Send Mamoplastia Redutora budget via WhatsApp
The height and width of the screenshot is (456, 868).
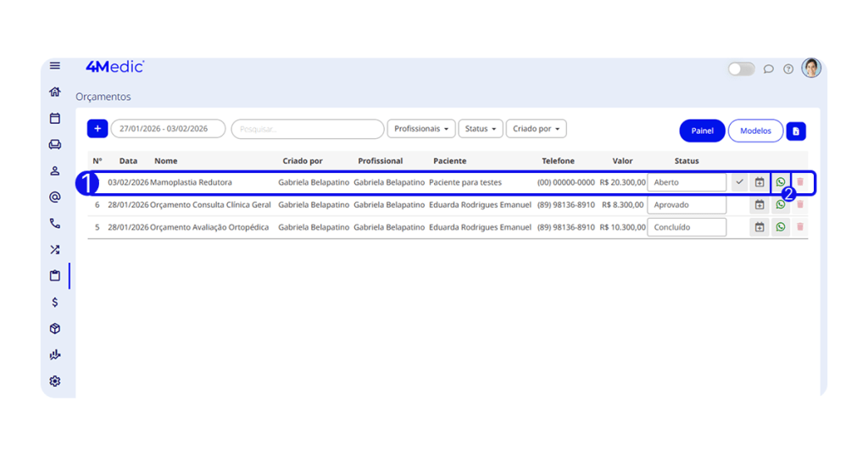click(781, 182)
